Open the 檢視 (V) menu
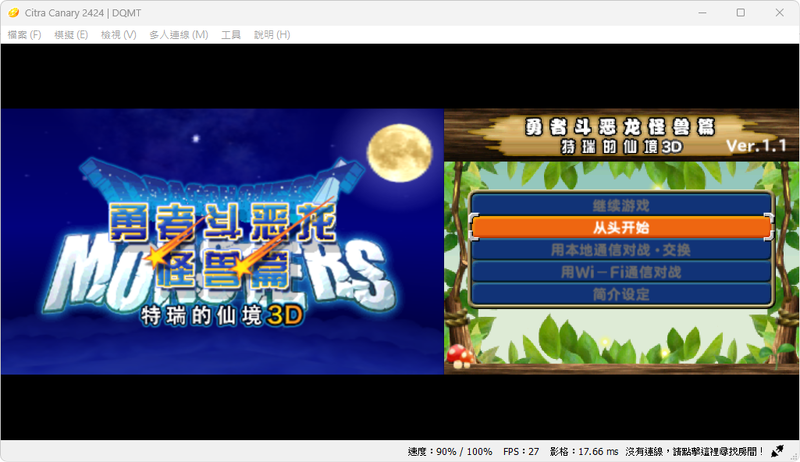Image resolution: width=800 pixels, height=462 pixels. click(118, 35)
